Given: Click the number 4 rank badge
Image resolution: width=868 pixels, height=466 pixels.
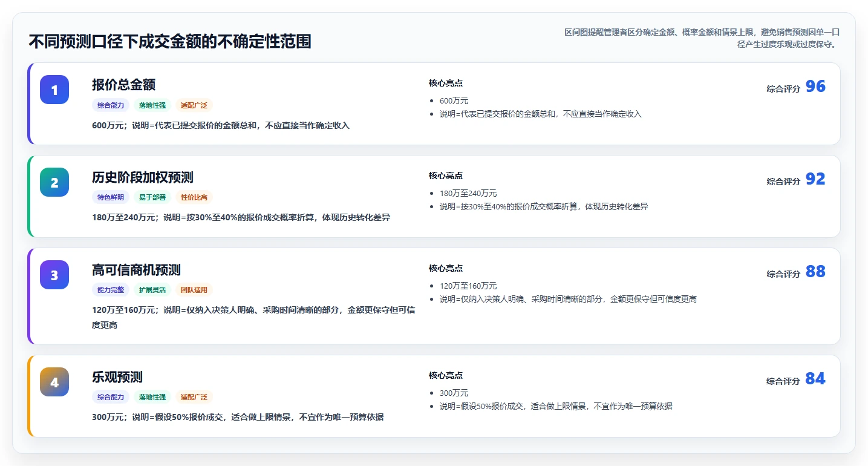Looking at the screenshot, I should pyautogui.click(x=54, y=382).
